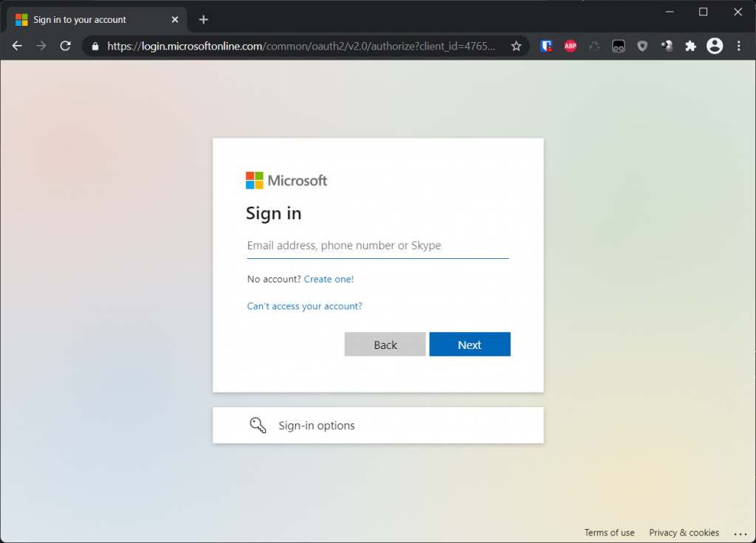Open the grey spheres extension icon
This screenshot has width=756, height=543.
click(x=667, y=46)
